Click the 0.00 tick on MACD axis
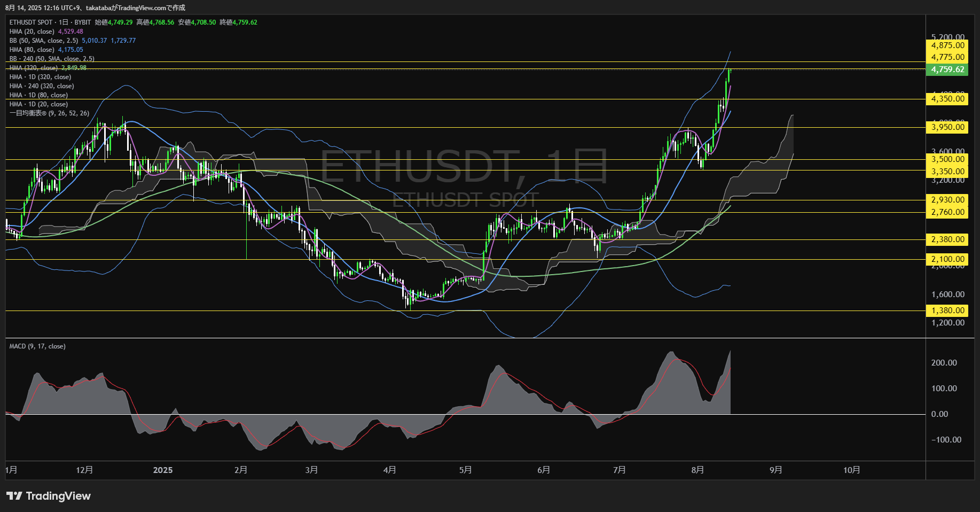Image resolution: width=980 pixels, height=512 pixels. point(940,414)
